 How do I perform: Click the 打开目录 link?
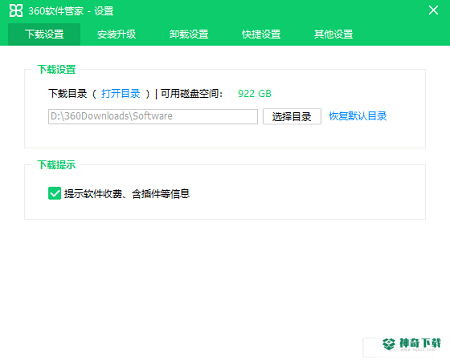click(121, 94)
